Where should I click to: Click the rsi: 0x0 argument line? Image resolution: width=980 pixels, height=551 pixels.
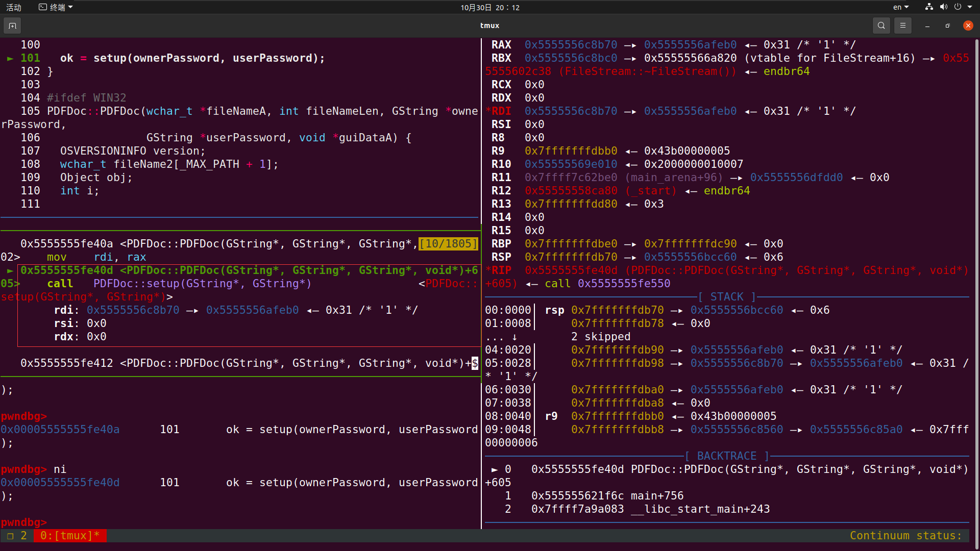pyautogui.click(x=80, y=323)
